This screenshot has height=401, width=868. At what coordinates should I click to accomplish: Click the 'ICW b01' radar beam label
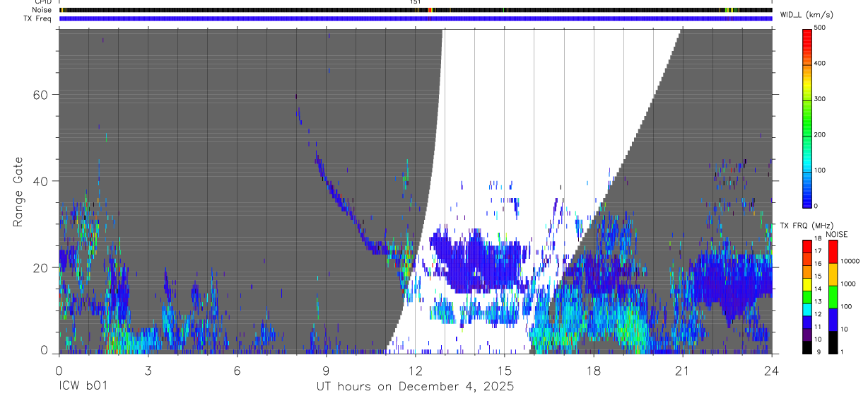[x=83, y=387]
